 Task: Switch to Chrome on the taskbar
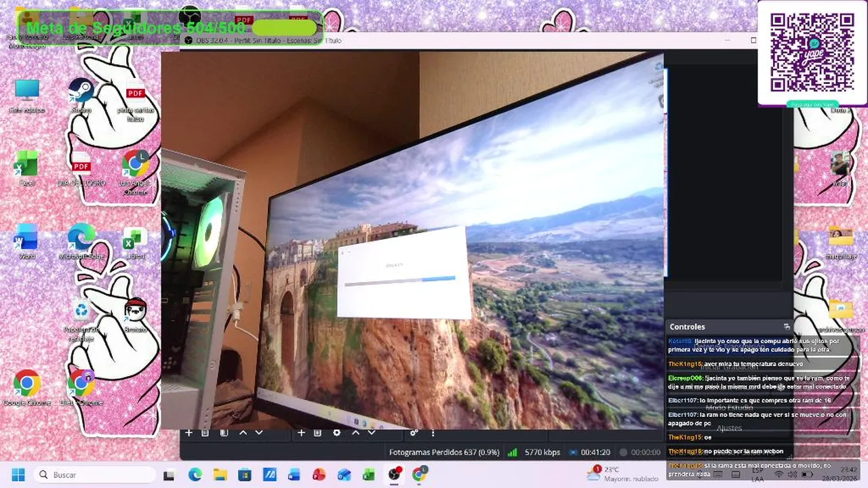pyautogui.click(x=419, y=474)
